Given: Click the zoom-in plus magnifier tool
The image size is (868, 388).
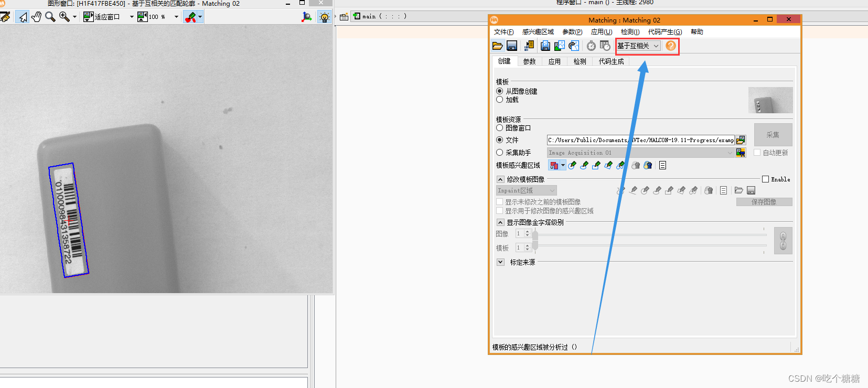Looking at the screenshot, I should [x=65, y=17].
